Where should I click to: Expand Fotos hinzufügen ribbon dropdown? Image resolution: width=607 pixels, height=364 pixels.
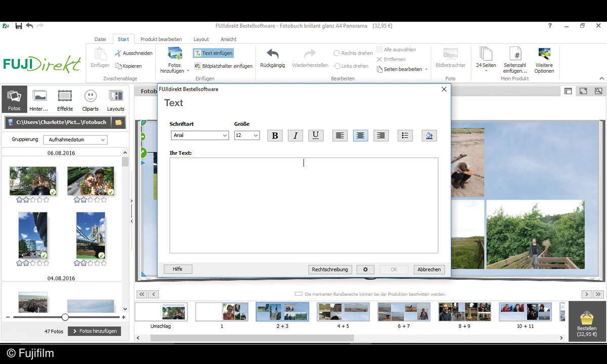(188, 71)
